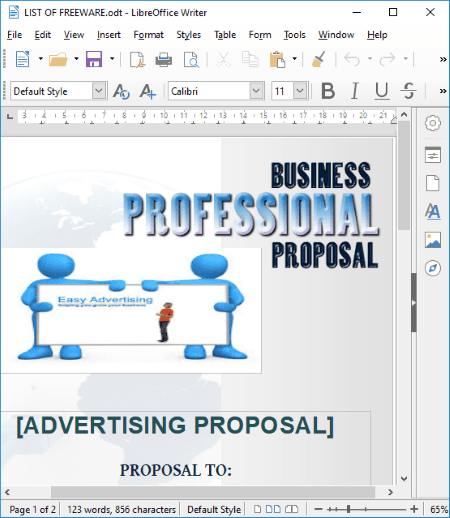Open the Window menu
This screenshot has width=450, height=518.
336,35
